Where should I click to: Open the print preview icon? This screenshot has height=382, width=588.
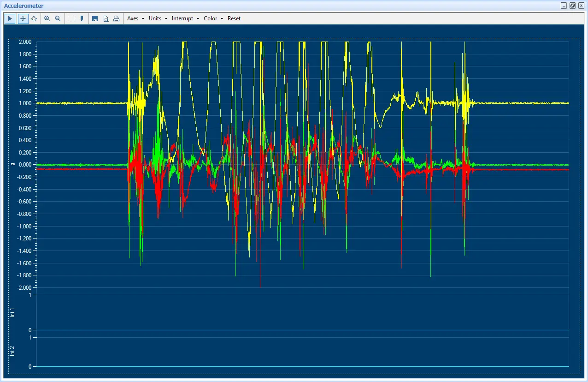click(x=106, y=18)
